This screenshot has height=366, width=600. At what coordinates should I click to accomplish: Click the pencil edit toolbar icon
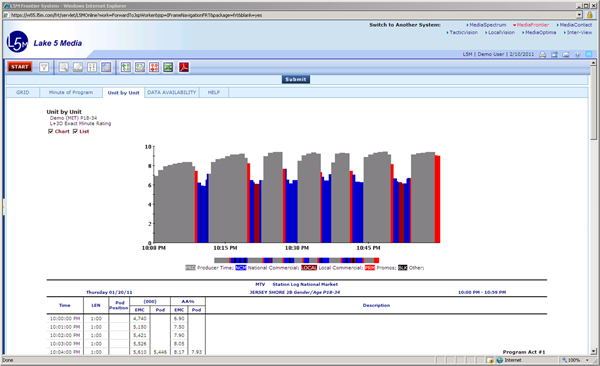(x=78, y=67)
